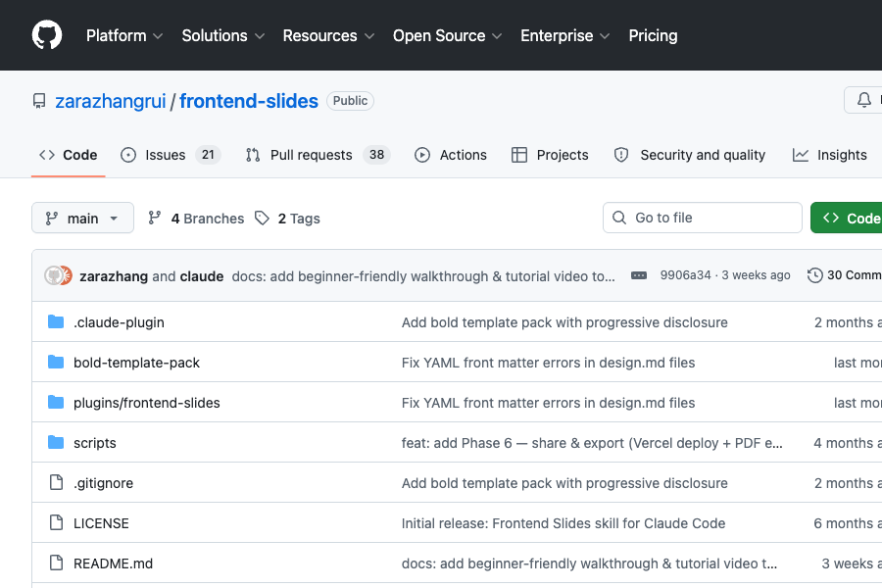Image resolution: width=882 pixels, height=588 pixels.
Task: Open the LICENSE file
Action: point(101,523)
